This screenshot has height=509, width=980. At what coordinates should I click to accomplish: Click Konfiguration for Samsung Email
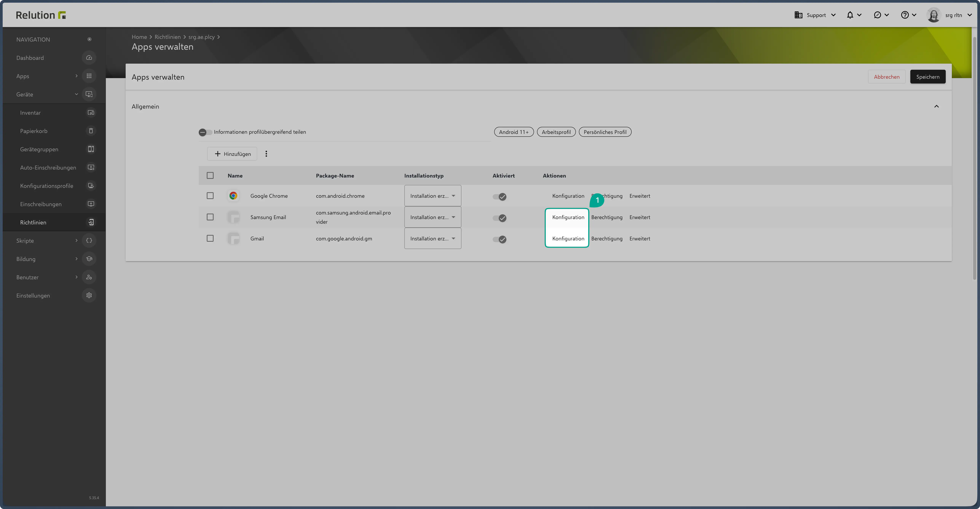click(568, 217)
